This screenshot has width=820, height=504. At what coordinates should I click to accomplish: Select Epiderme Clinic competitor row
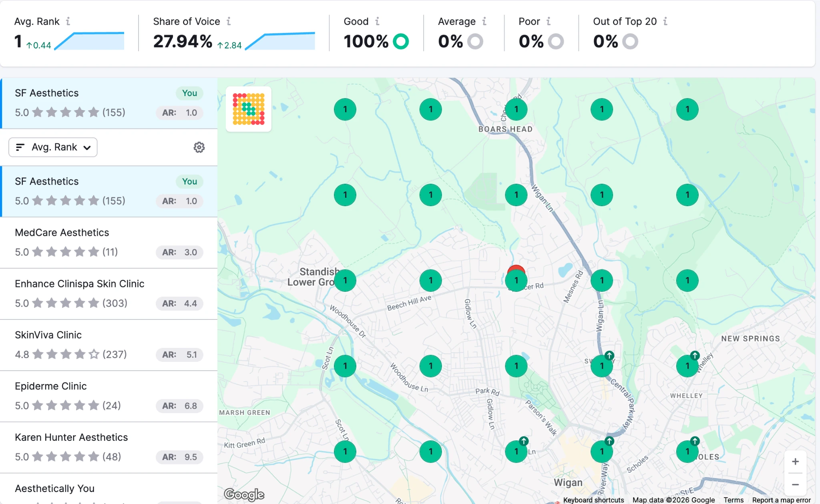click(109, 396)
